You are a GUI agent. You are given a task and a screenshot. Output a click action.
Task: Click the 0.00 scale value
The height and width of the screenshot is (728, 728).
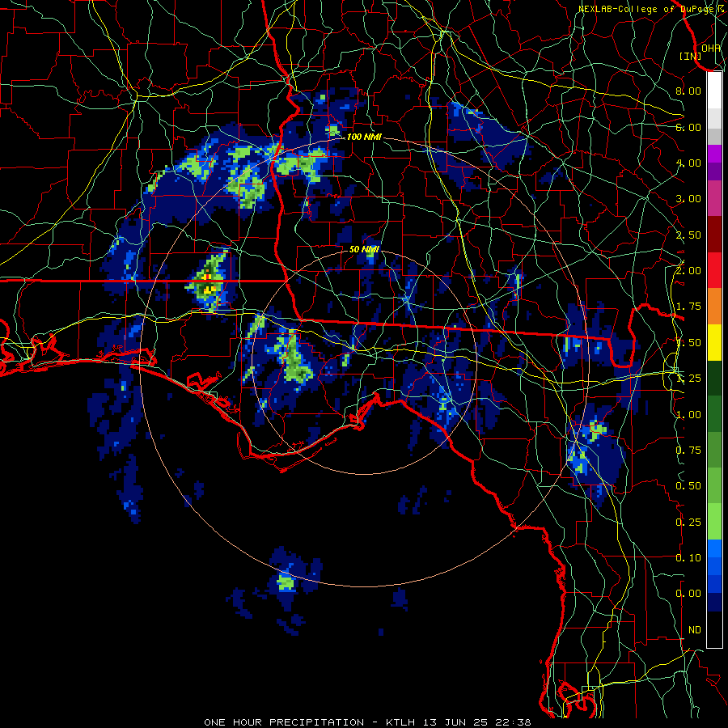688,594
